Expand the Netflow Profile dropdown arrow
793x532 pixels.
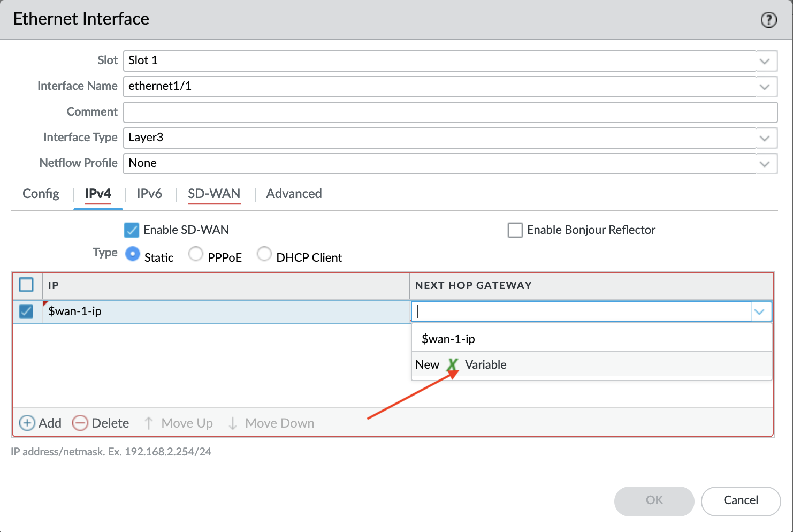[x=765, y=164]
